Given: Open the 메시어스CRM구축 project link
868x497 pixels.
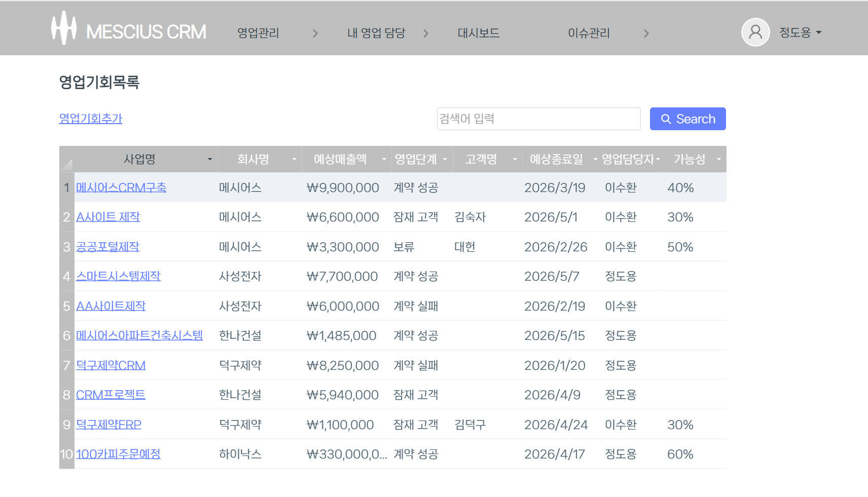Looking at the screenshot, I should point(121,187).
